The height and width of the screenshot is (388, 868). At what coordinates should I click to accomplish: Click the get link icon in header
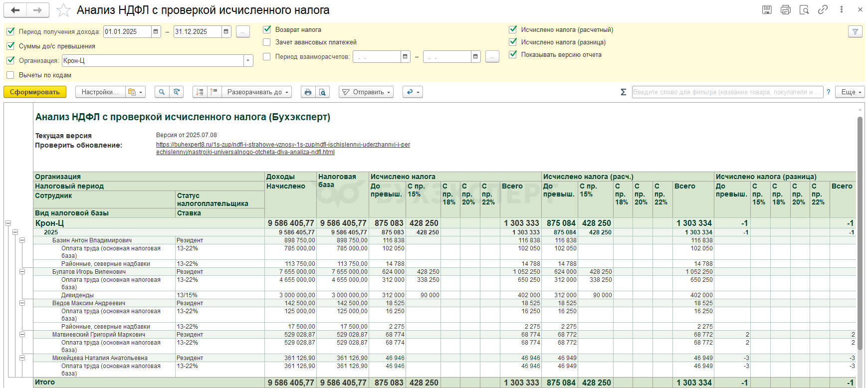click(823, 10)
